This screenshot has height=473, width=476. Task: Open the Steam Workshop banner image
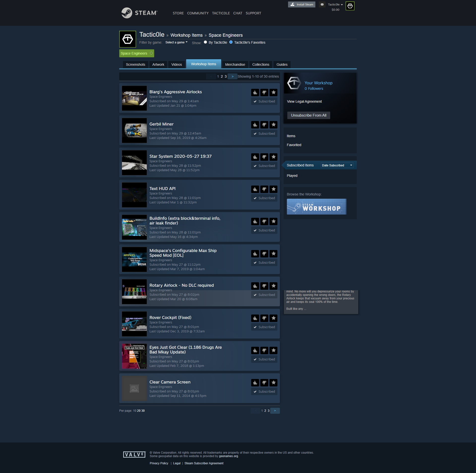click(316, 207)
